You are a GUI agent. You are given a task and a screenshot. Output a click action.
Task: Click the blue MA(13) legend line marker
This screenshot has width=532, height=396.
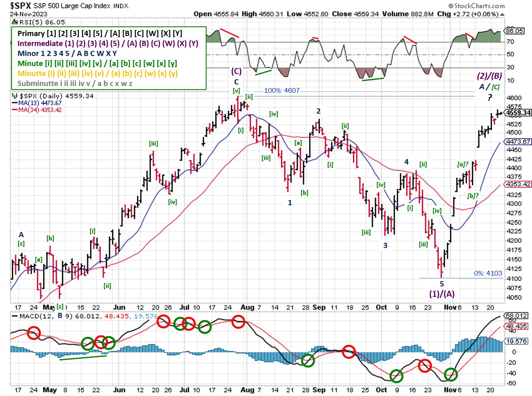15,103
